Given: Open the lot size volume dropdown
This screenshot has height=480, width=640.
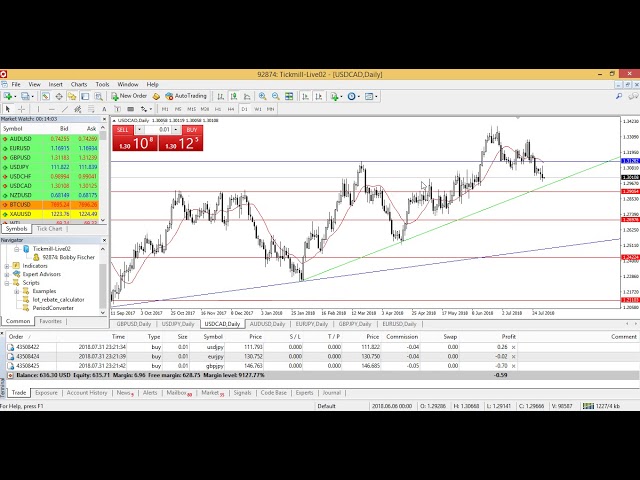Looking at the screenshot, I should (x=174, y=130).
